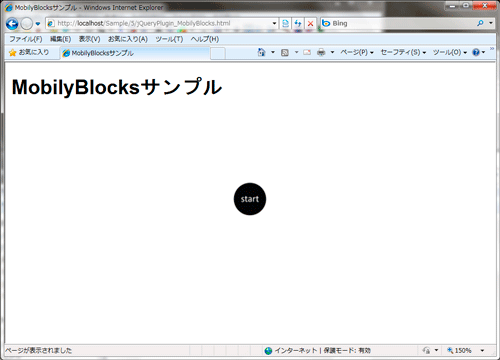The width and height of the screenshot is (500, 360).
Task: Click the command bar overflow chevron
Action: [492, 49]
